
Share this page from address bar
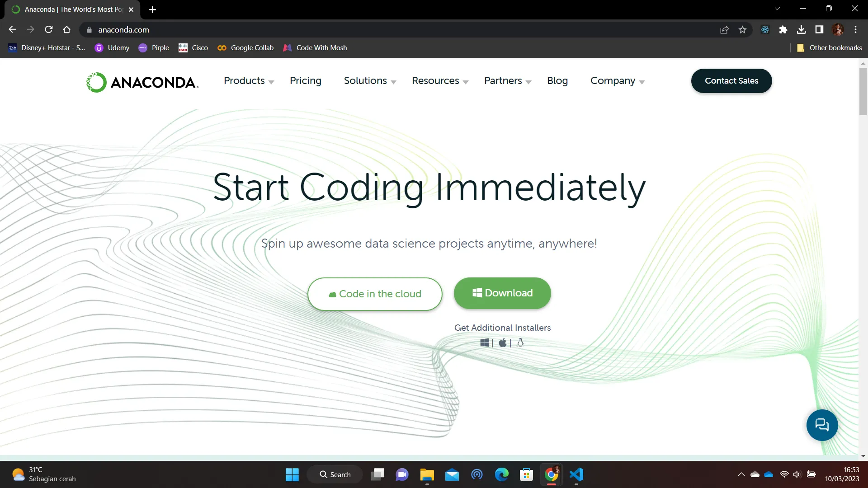click(724, 30)
